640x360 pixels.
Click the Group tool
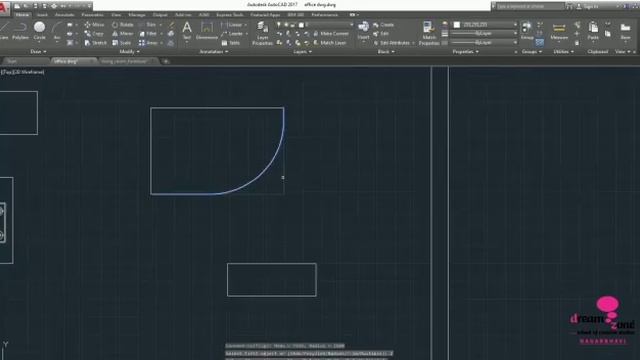(527, 31)
